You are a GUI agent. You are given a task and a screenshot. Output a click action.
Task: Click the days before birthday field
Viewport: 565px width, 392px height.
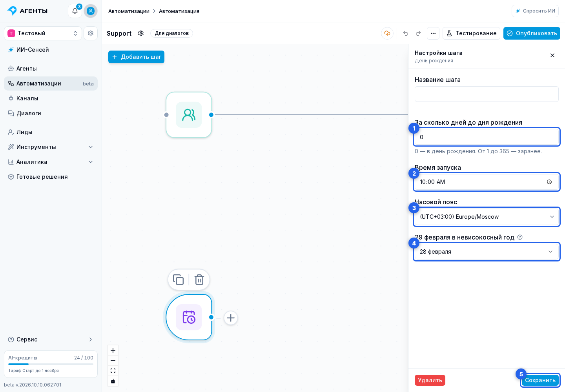click(x=487, y=137)
